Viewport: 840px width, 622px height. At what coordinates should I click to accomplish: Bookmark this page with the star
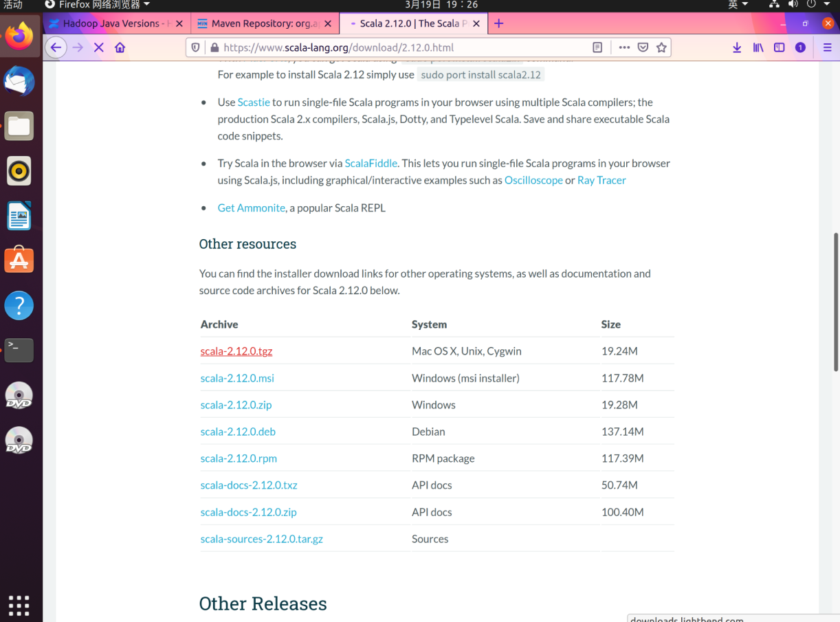coord(661,47)
